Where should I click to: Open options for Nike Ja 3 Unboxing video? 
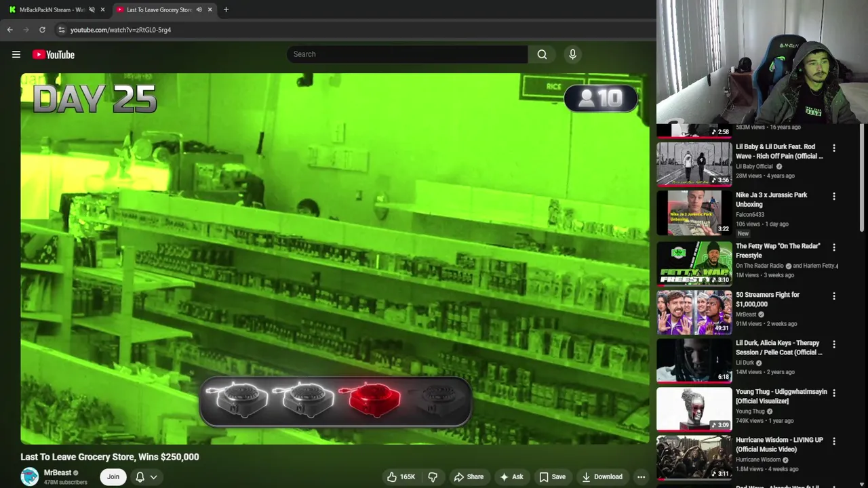click(x=834, y=196)
